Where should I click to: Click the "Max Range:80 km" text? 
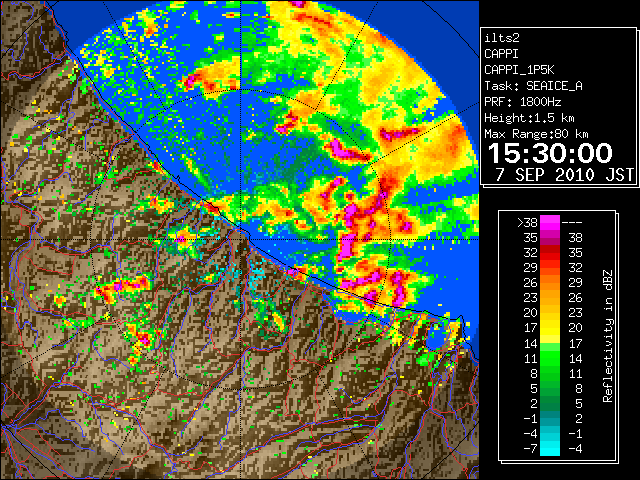tap(536, 134)
